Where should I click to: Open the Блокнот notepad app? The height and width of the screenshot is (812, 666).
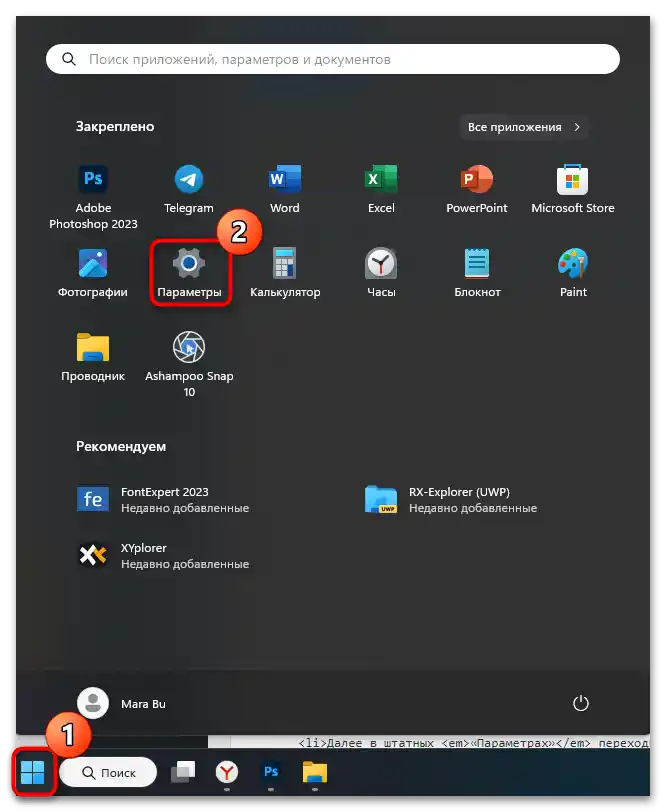click(x=477, y=273)
